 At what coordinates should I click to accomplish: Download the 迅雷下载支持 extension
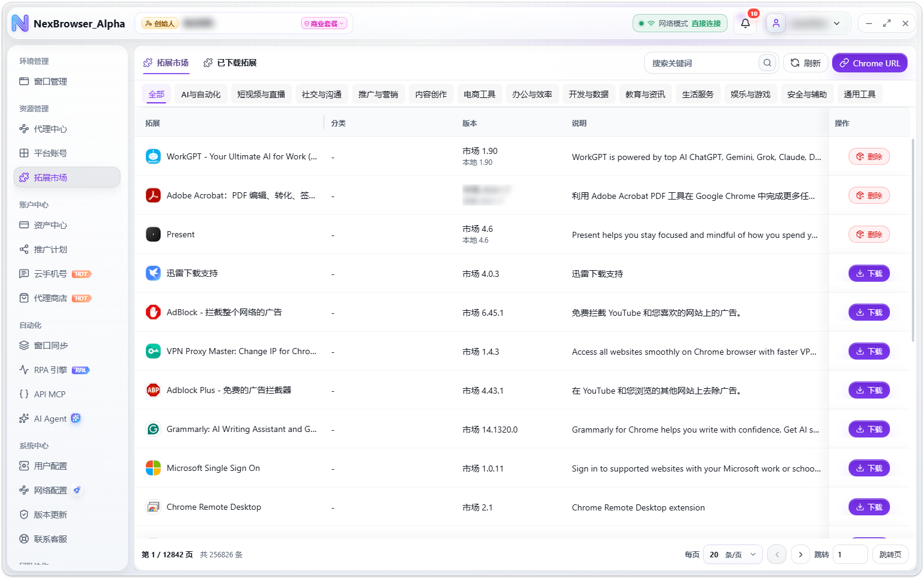(x=869, y=273)
